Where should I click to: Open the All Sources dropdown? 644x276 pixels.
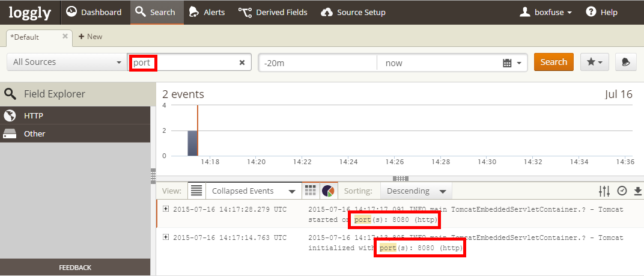67,63
